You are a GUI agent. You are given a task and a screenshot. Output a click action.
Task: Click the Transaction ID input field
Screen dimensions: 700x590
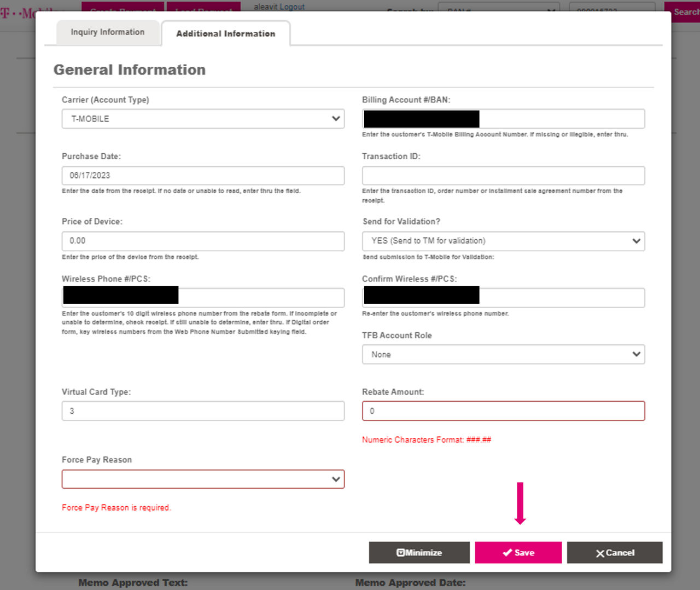[x=503, y=176]
